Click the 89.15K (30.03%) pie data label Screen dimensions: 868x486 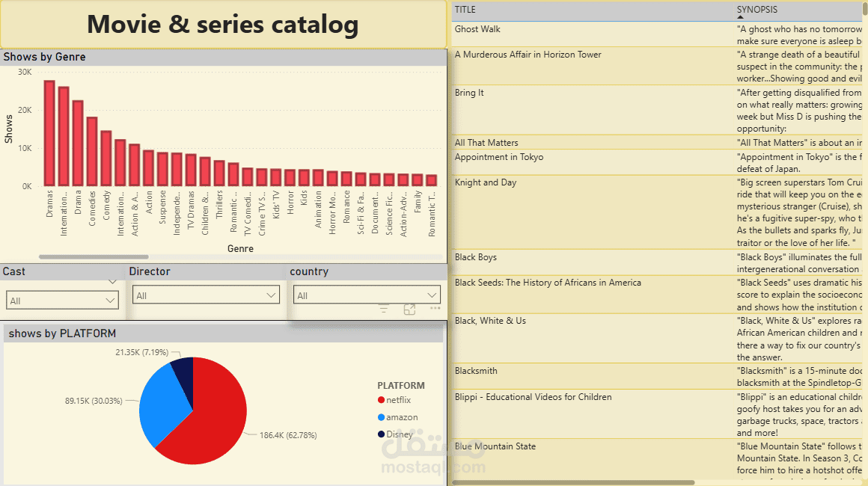pyautogui.click(x=94, y=401)
